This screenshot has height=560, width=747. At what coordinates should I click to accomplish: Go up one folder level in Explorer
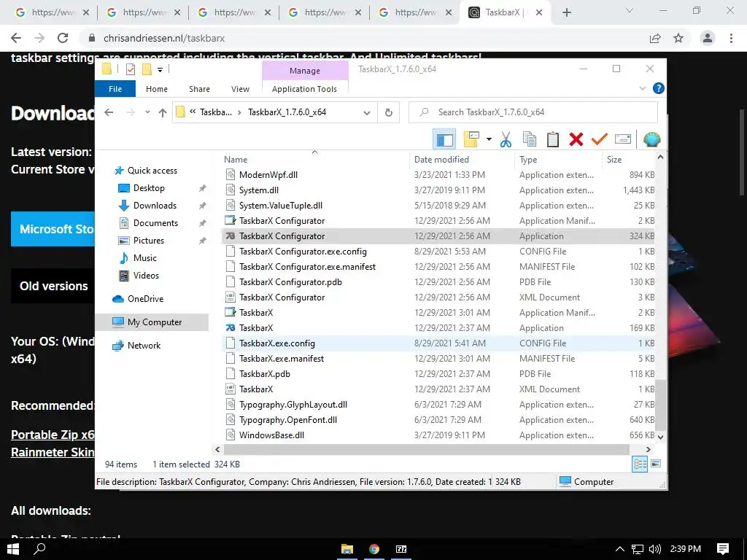coord(163,112)
